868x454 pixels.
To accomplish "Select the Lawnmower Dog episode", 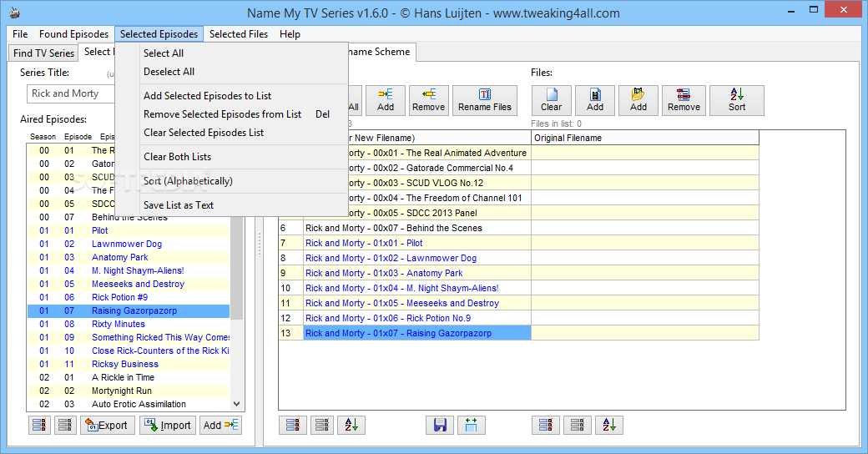I will click(129, 244).
